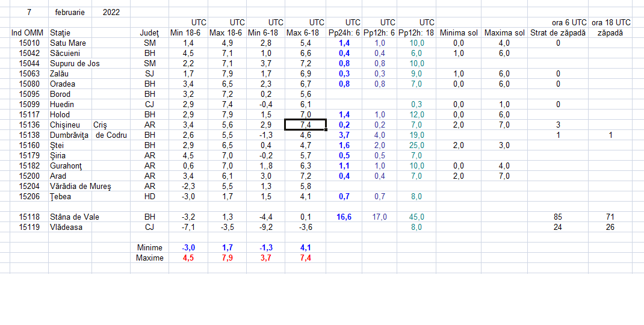Select the red Maxime value 3,7
The width and height of the screenshot is (644, 325).
(266, 258)
